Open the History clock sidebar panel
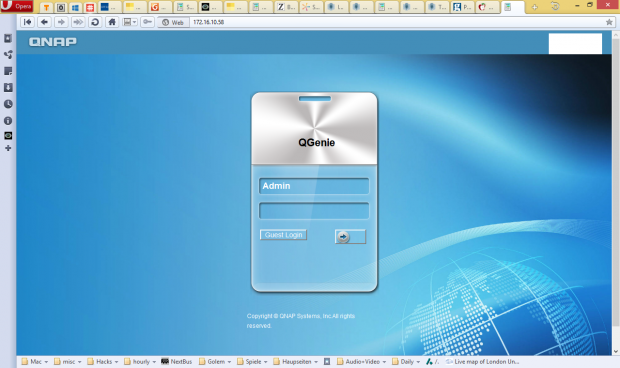Image resolution: width=620 pixels, height=368 pixels. click(8, 104)
